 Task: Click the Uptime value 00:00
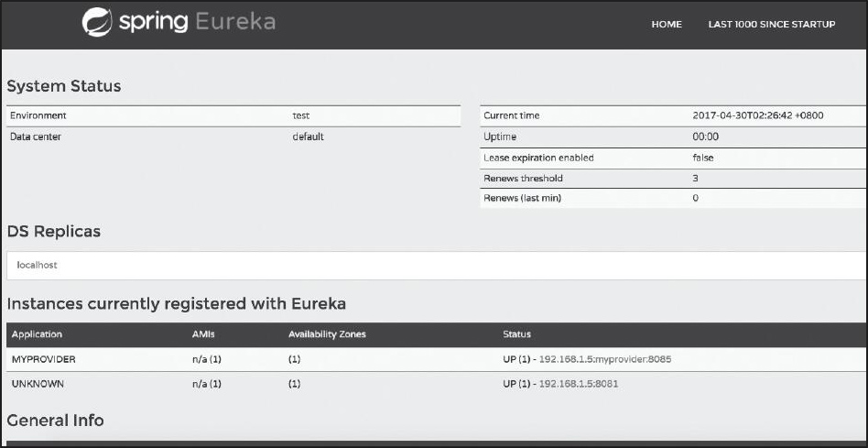(706, 137)
